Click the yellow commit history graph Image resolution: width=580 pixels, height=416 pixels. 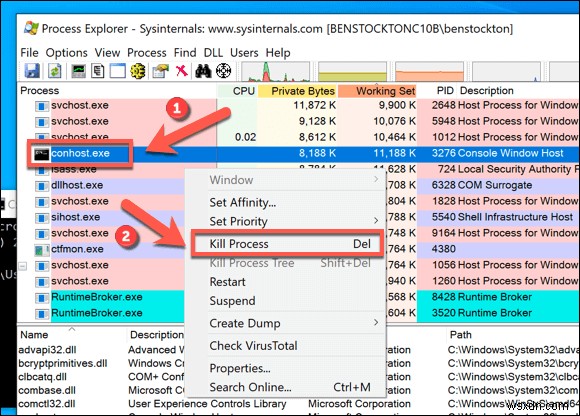point(352,71)
